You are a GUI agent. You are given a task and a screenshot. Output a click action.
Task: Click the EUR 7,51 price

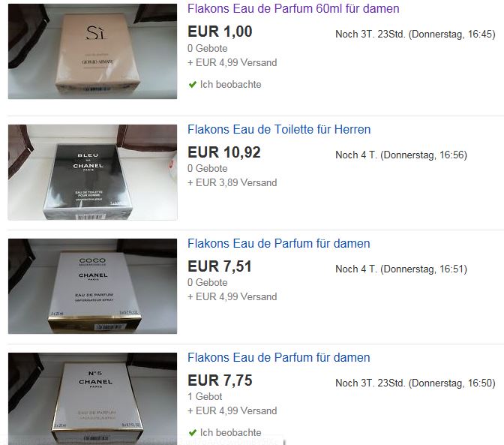pos(220,266)
